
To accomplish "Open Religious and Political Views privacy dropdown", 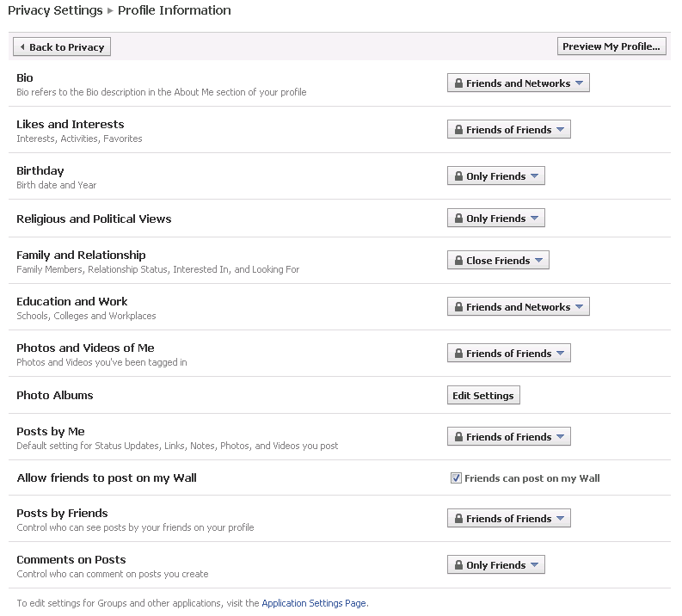I will click(496, 219).
